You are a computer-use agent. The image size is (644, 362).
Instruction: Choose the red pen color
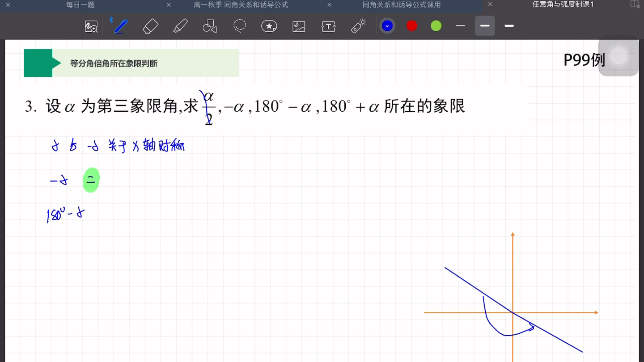tap(411, 26)
